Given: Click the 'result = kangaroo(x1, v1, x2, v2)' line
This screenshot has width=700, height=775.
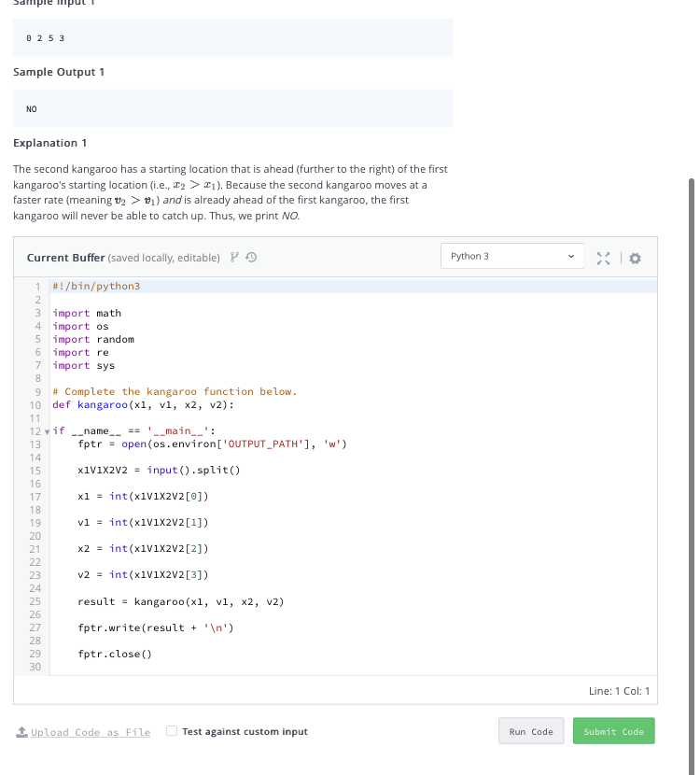Looking at the screenshot, I should click(181, 602).
